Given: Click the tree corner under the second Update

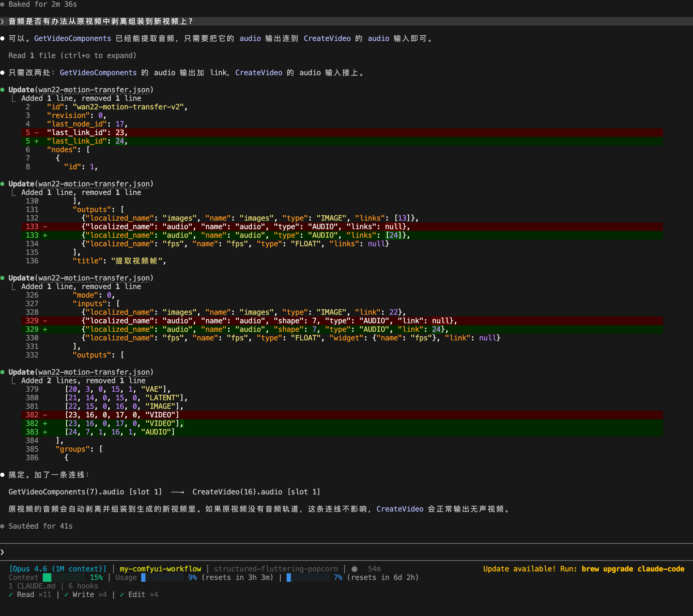Looking at the screenshot, I should click(13, 193).
